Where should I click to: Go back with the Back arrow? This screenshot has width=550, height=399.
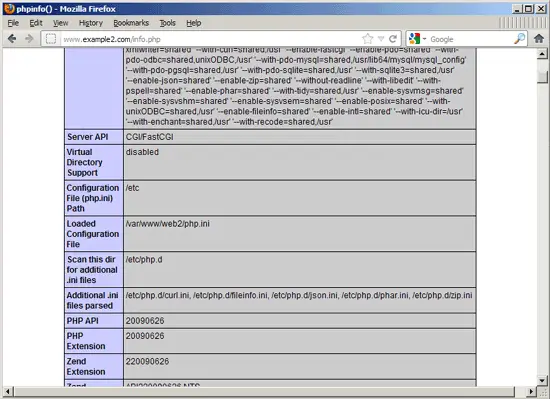pyautogui.click(x=12, y=39)
